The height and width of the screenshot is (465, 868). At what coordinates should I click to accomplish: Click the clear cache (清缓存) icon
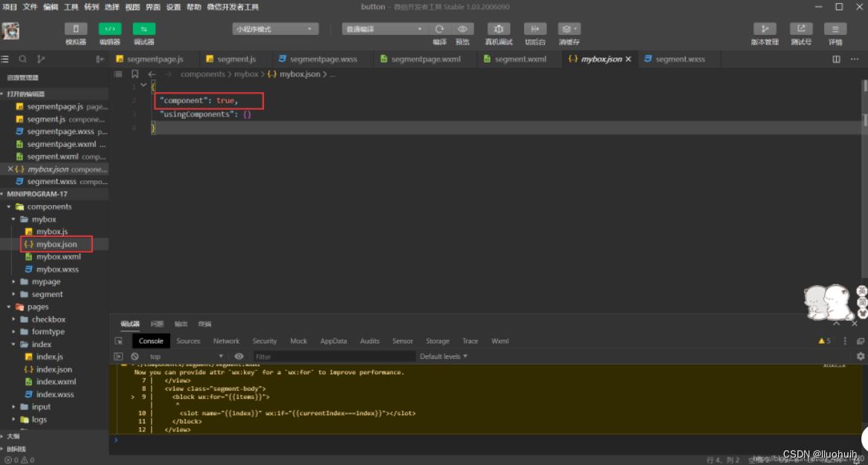pyautogui.click(x=569, y=29)
